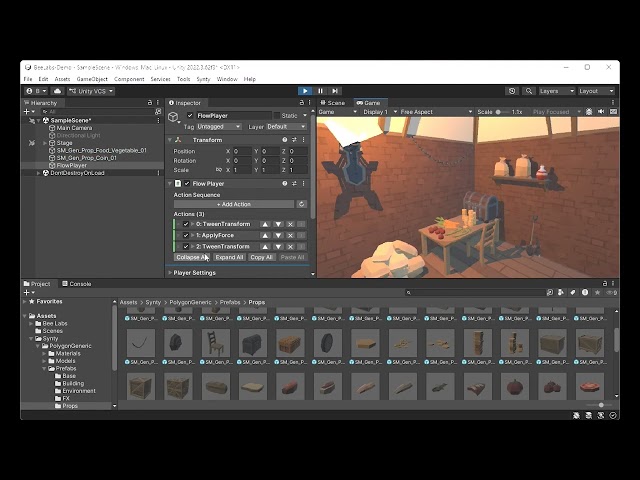The height and width of the screenshot is (480, 640).
Task: Open Transform component kebab menu
Action: (x=303, y=140)
